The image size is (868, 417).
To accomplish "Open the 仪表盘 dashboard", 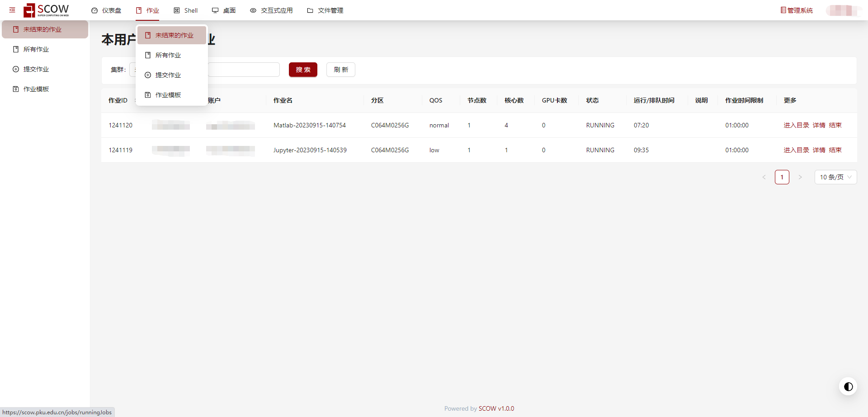I will click(x=106, y=10).
